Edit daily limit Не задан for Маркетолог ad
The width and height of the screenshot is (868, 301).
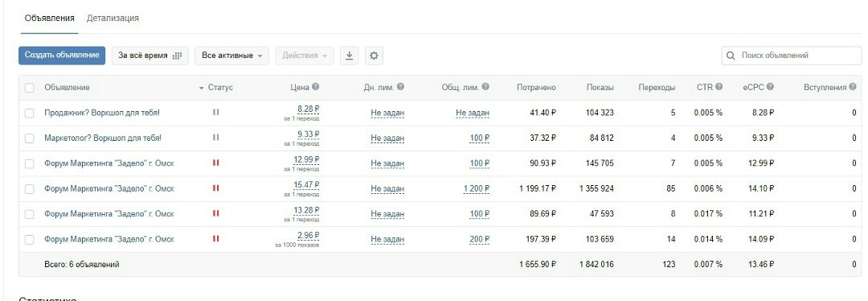[387, 138]
